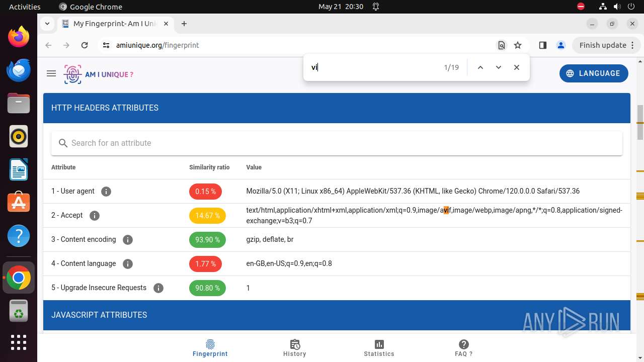Go to next find match
The image size is (644, 362).
point(499,67)
